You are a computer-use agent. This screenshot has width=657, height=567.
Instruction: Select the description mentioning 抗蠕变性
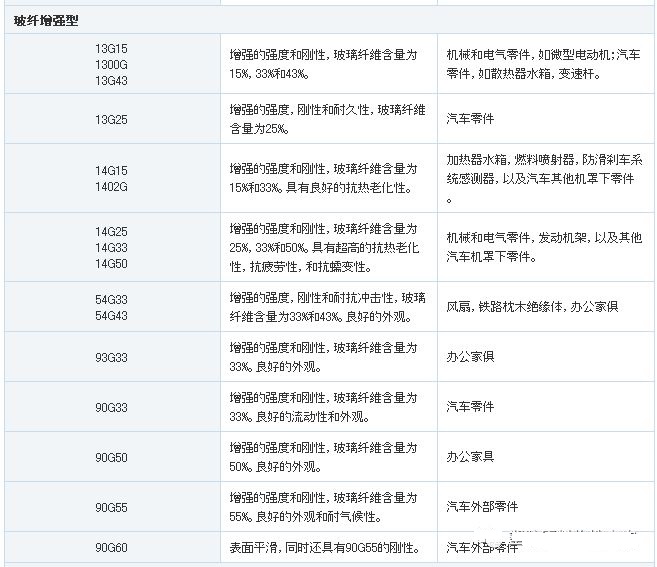(323, 247)
